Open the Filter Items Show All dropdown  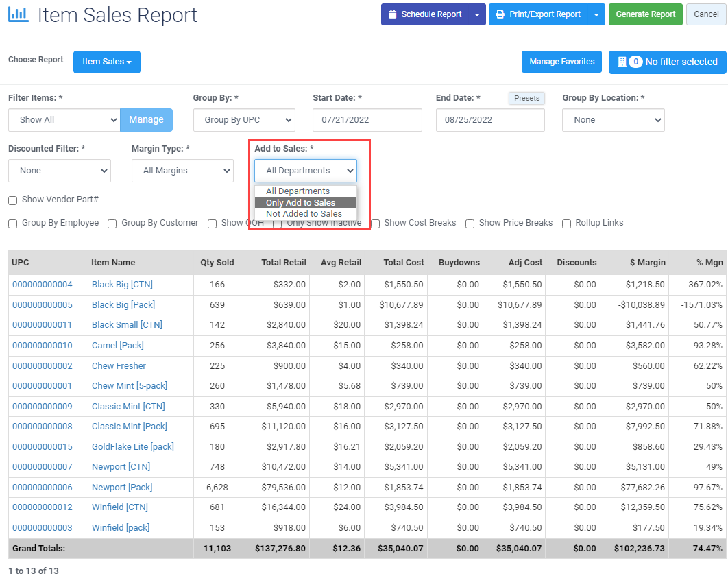(64, 120)
